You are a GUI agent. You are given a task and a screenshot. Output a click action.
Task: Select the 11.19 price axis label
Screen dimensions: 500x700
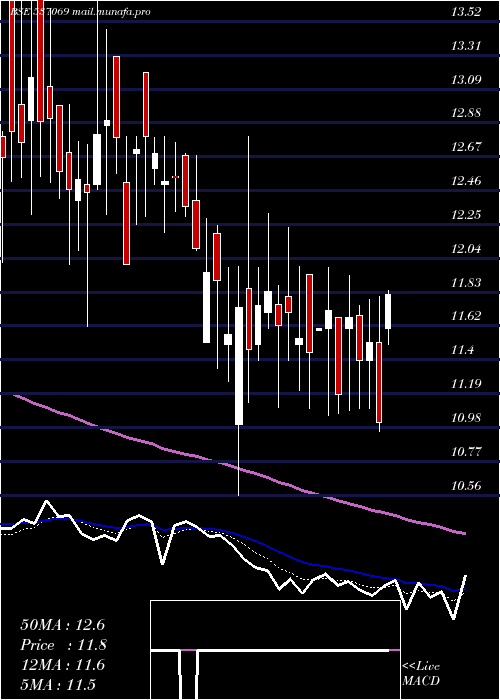coord(466,383)
